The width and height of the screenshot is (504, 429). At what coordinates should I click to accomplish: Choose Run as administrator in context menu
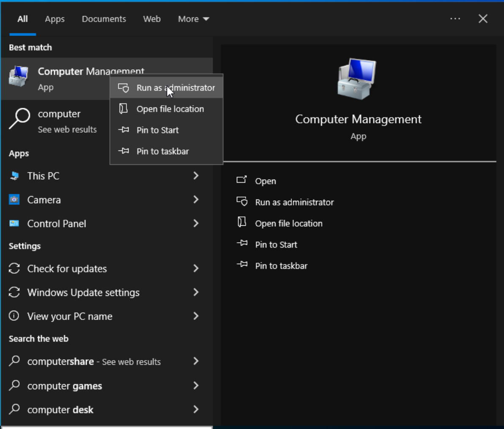(x=175, y=88)
